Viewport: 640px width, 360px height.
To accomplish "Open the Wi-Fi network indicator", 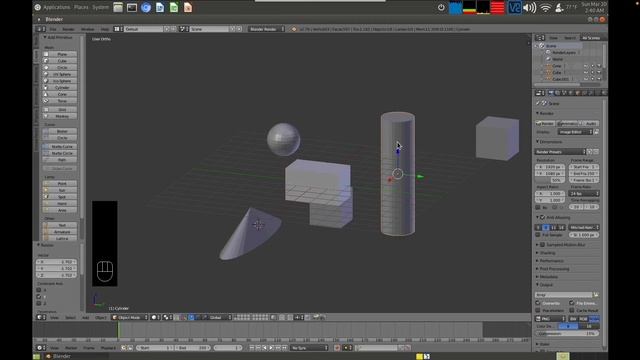I will tap(545, 7).
